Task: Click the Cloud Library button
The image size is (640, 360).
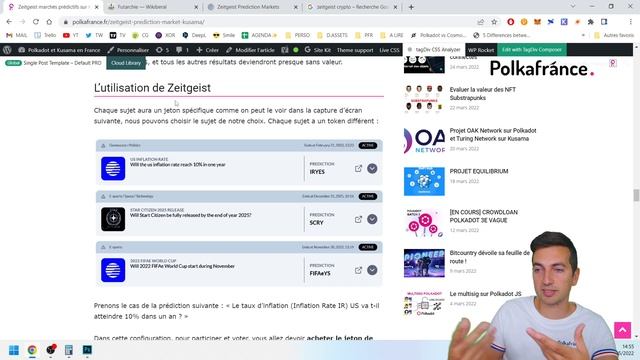Action: (x=126, y=63)
